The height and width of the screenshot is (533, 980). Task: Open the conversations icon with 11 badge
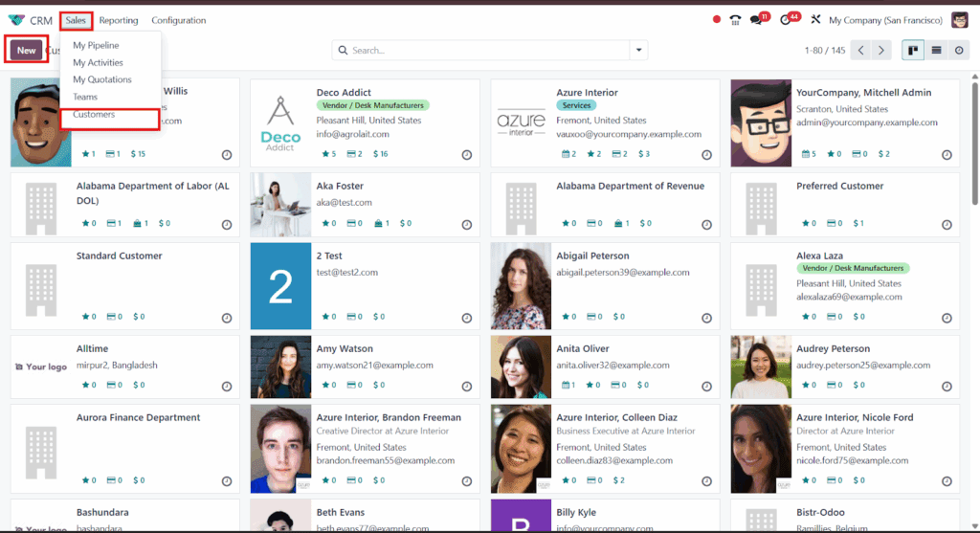pos(757,20)
